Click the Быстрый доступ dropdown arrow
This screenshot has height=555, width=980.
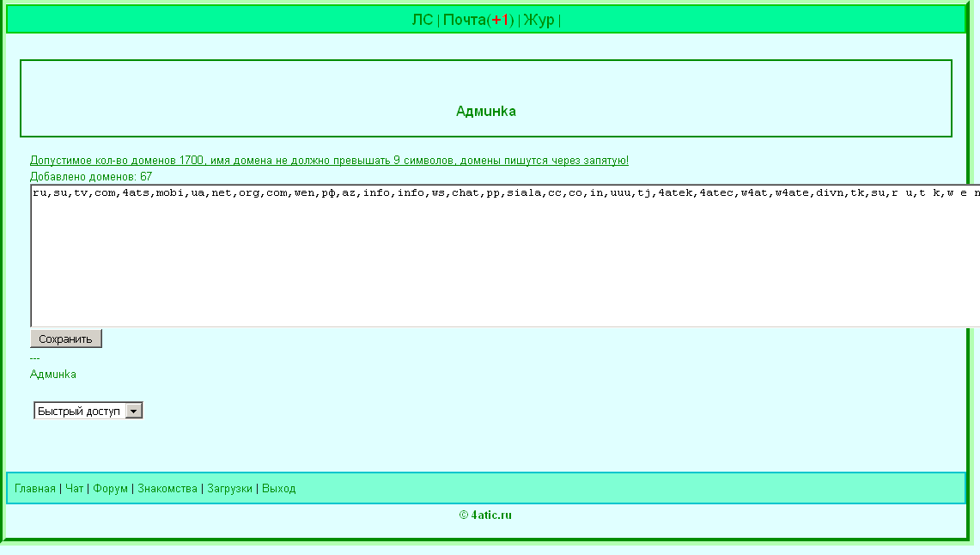coord(133,412)
